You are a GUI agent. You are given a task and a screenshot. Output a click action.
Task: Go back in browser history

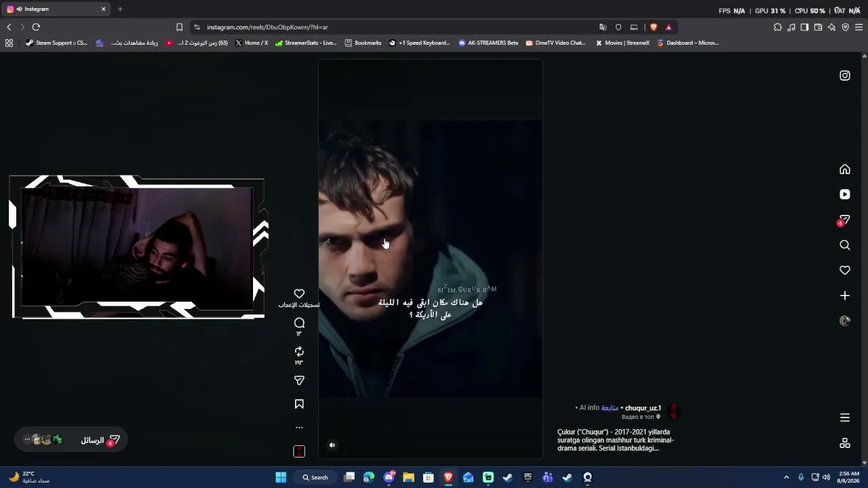9,27
